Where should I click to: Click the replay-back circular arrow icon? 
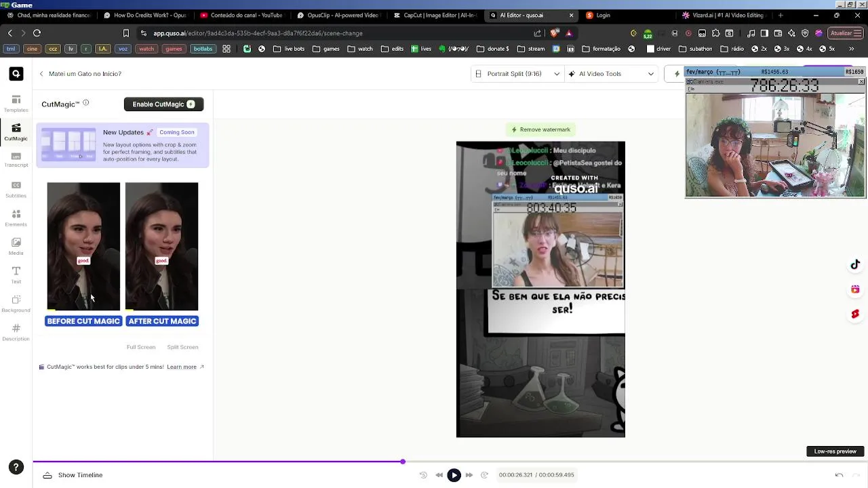[x=423, y=475]
